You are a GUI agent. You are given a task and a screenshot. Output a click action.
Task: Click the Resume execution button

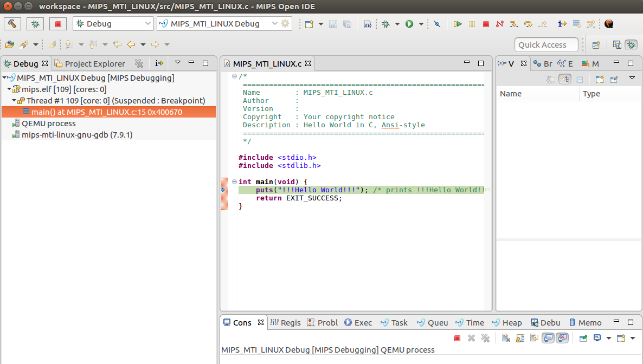(x=458, y=24)
